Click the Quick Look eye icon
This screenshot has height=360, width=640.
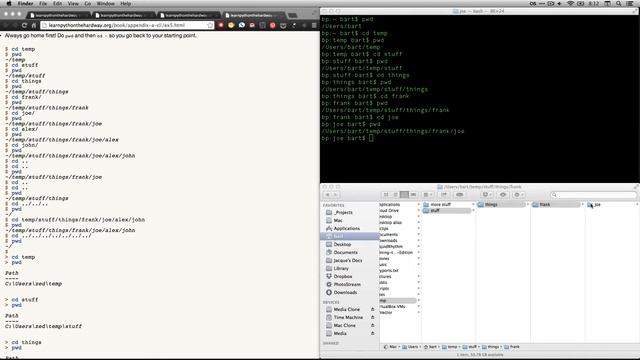pos(503,195)
